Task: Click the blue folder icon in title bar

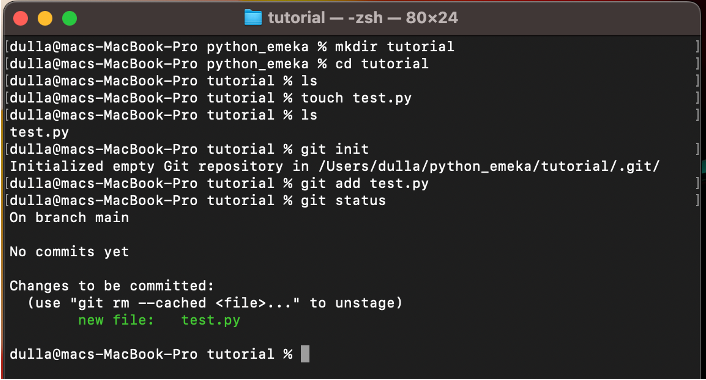Action: pos(253,18)
